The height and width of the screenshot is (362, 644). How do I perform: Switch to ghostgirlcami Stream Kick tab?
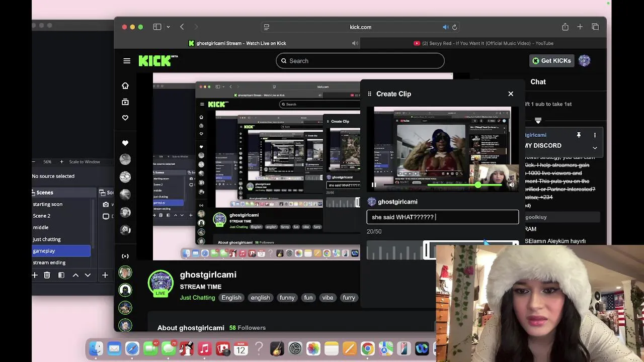[x=237, y=43]
